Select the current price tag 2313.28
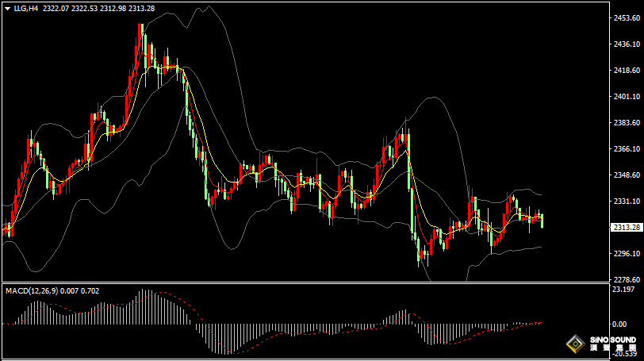Image resolution: width=644 pixels, height=361 pixels. tap(627, 228)
